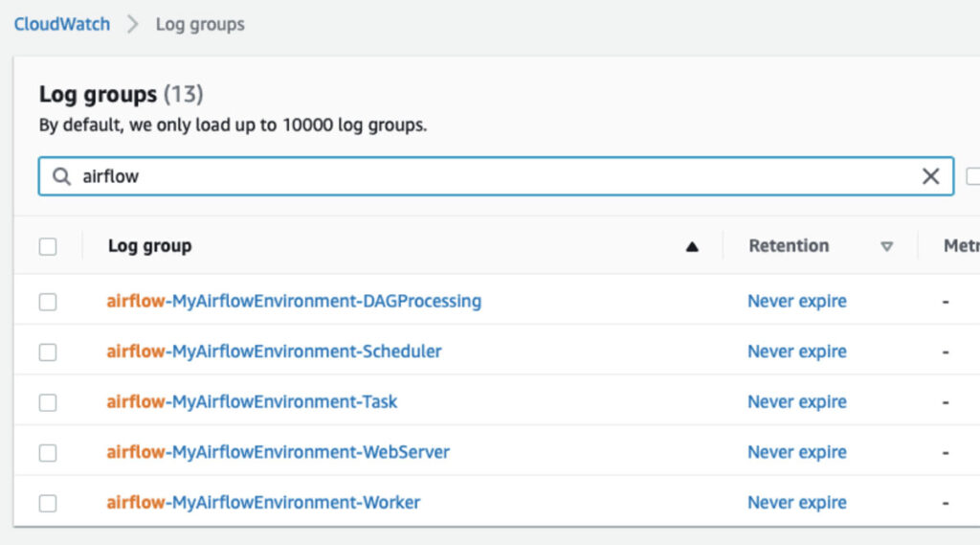Toggle the Worker log group checkbox

click(48, 503)
